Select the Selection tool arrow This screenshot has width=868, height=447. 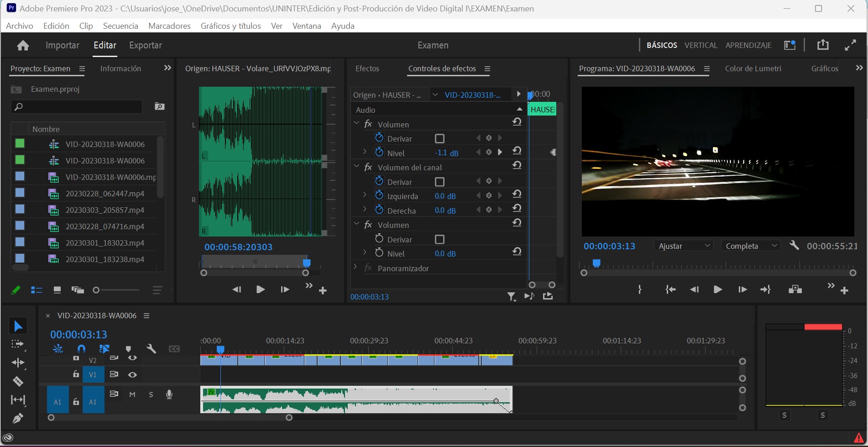(18, 326)
